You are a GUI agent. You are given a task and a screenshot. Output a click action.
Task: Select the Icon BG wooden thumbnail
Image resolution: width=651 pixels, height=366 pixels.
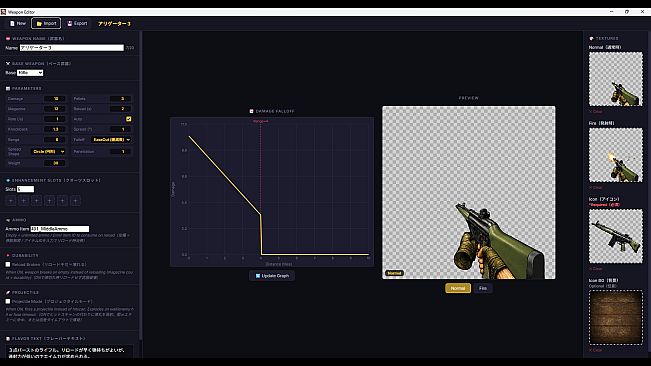pos(616,317)
